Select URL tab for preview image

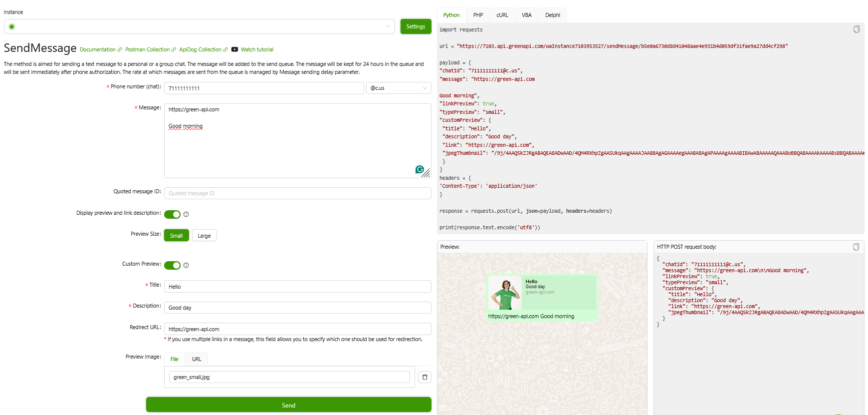197,359
